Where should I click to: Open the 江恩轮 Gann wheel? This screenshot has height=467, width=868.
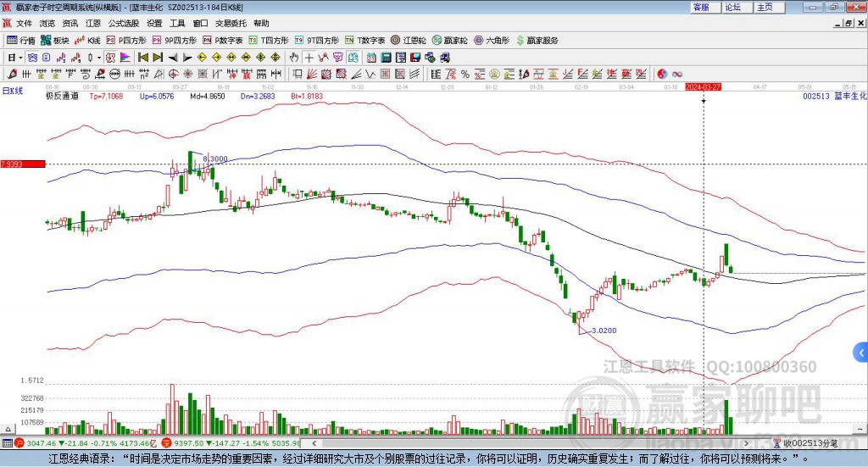[x=409, y=41]
